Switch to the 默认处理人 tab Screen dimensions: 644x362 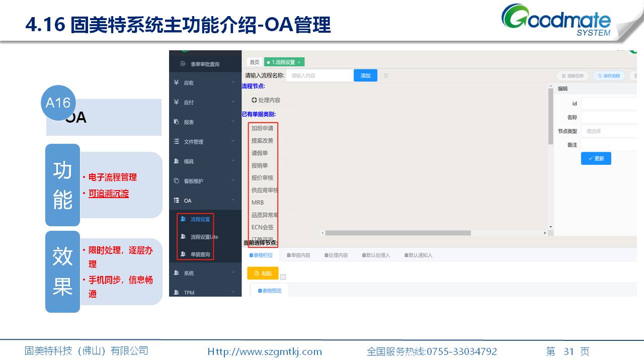pyautogui.click(x=375, y=255)
